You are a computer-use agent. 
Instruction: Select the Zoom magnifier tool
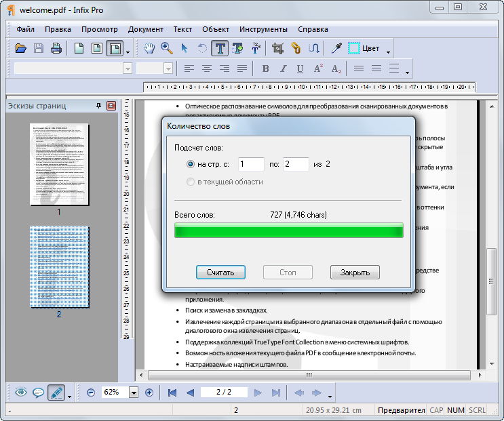coord(167,48)
